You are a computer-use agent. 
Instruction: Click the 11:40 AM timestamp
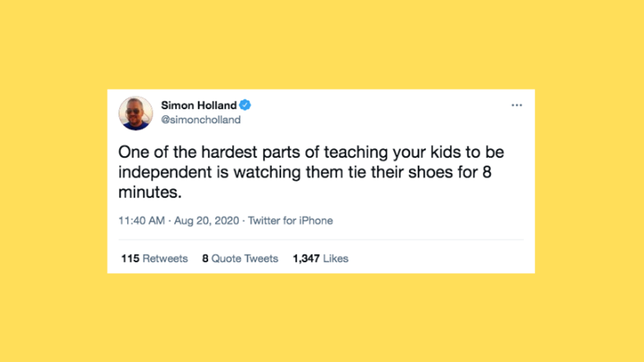[142, 220]
